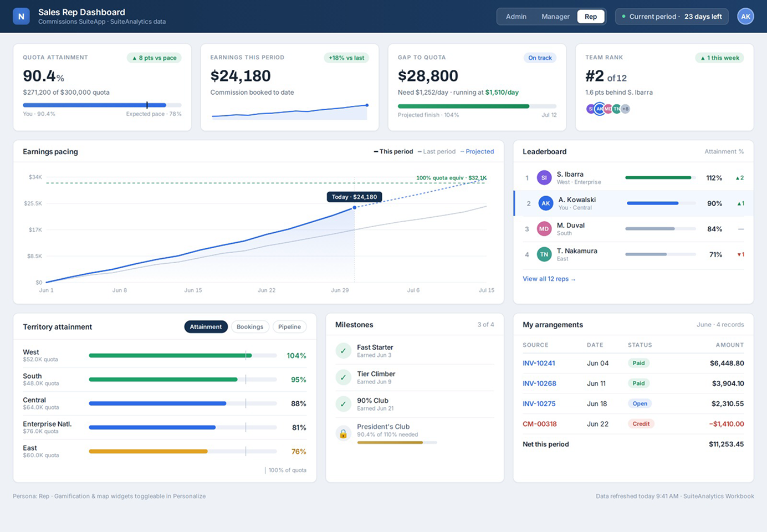
Task: Click the +8 avatar in Team Rank
Action: coord(625,109)
